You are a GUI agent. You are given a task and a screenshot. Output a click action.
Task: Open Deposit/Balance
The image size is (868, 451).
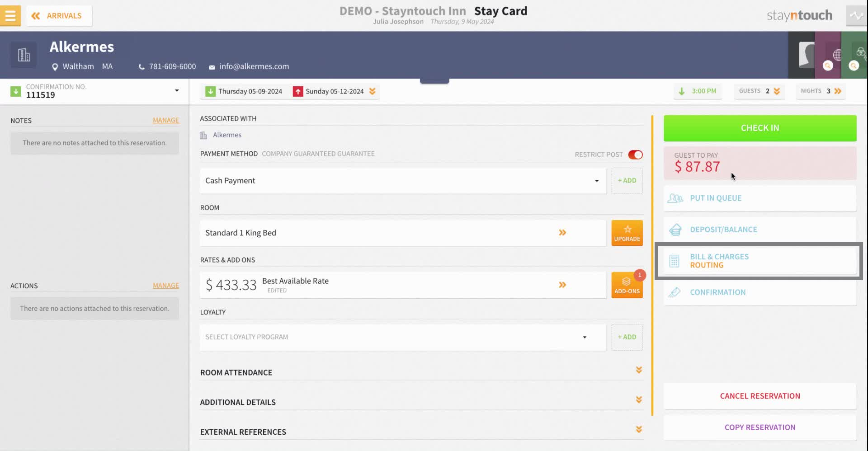[x=760, y=230]
